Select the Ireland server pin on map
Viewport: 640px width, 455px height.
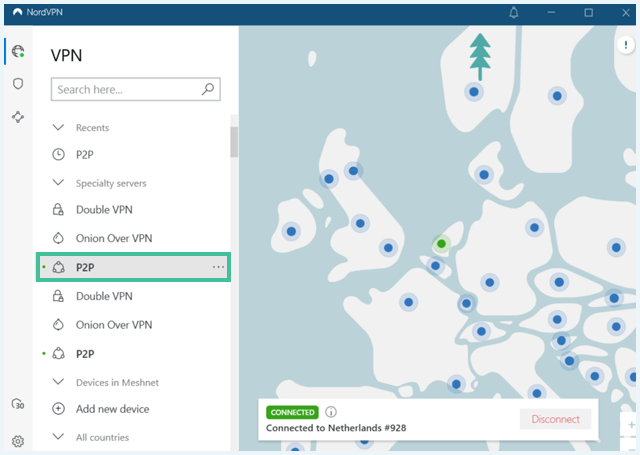click(x=291, y=231)
